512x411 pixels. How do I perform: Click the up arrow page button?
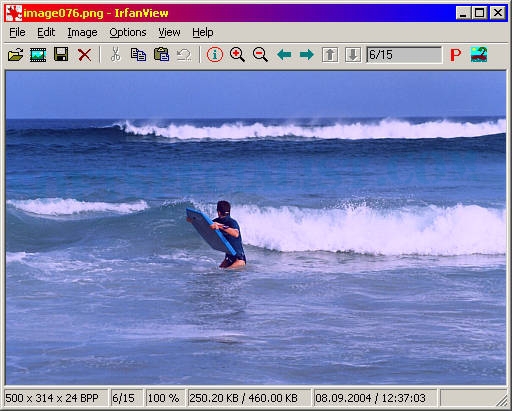point(330,55)
